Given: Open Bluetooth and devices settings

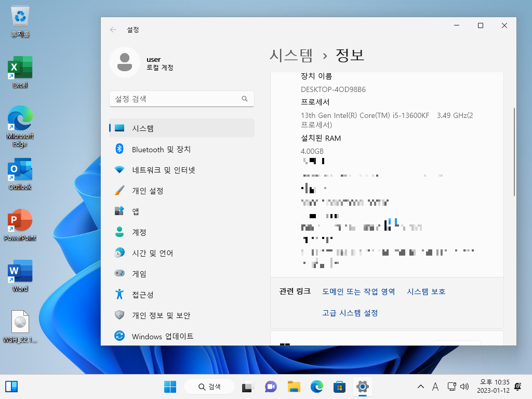Looking at the screenshot, I should click(x=182, y=149).
